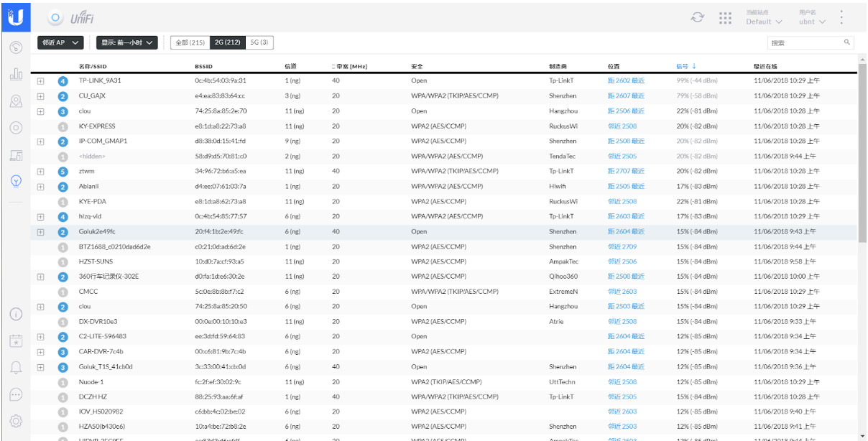The width and height of the screenshot is (868, 441).
Task: Click the gray badge on the KY-EXPRESS row
Action: point(63,126)
